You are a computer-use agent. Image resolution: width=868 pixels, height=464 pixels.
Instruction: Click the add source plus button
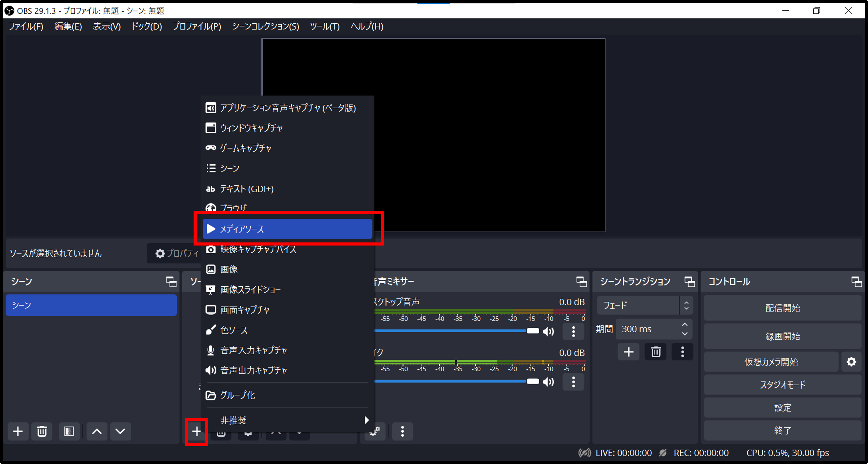(196, 431)
